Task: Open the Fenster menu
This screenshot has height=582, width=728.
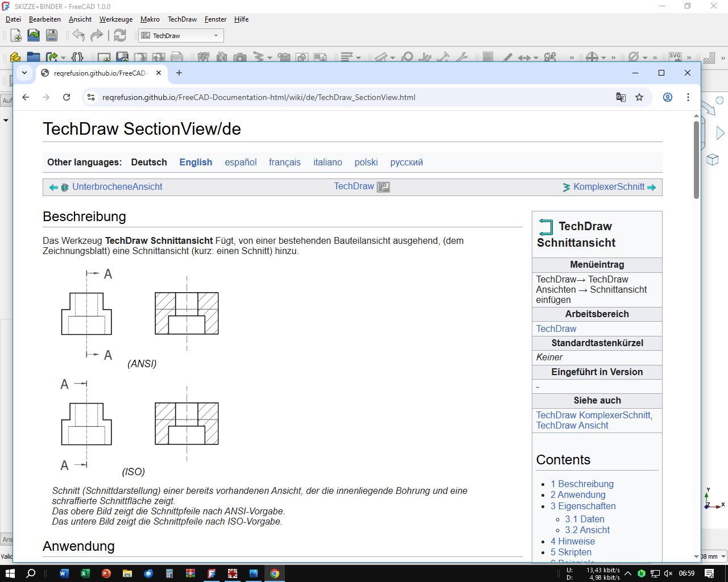Action: click(x=216, y=19)
